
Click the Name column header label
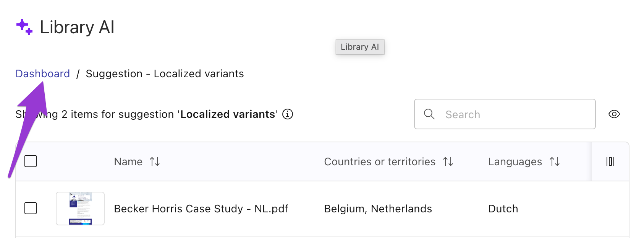pyautogui.click(x=128, y=161)
